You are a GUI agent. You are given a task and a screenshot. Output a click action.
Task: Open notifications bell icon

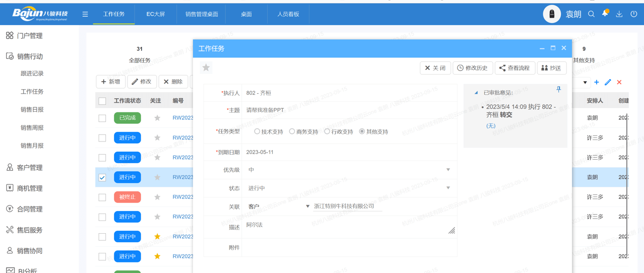click(605, 14)
